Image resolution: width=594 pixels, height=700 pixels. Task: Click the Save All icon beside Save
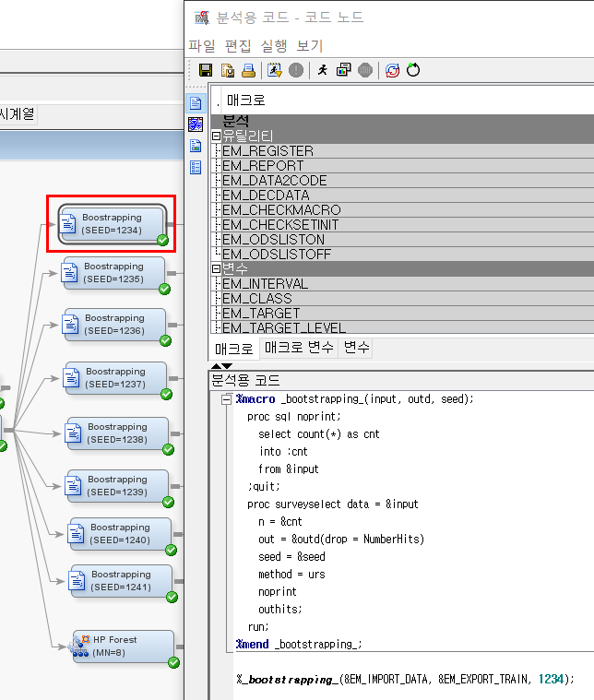tap(228, 70)
